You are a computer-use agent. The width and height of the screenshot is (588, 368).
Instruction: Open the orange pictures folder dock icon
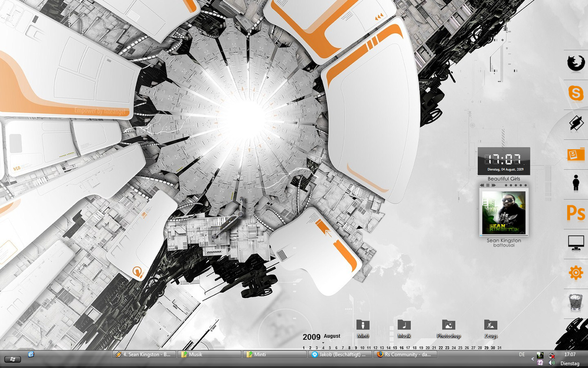tap(575, 154)
